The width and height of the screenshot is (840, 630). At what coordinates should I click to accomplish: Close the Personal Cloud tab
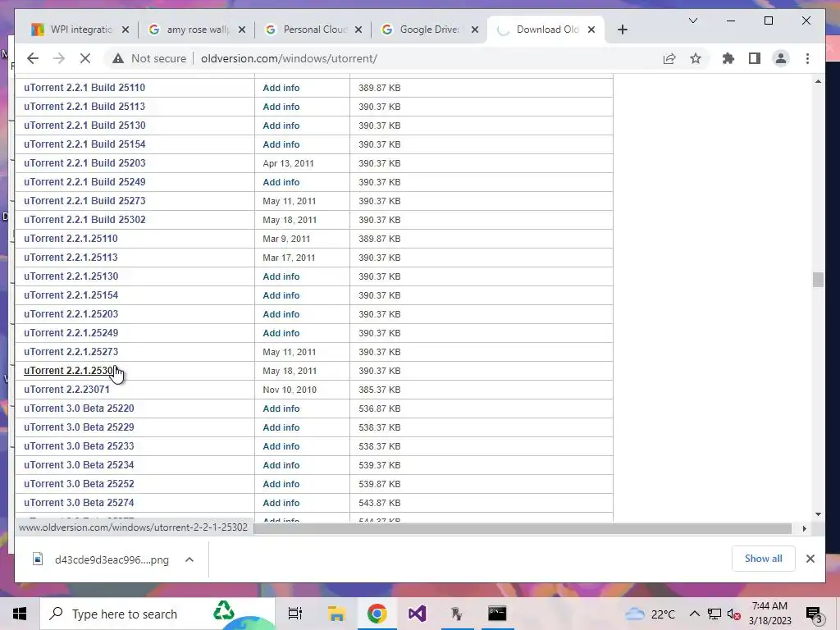pos(358,30)
